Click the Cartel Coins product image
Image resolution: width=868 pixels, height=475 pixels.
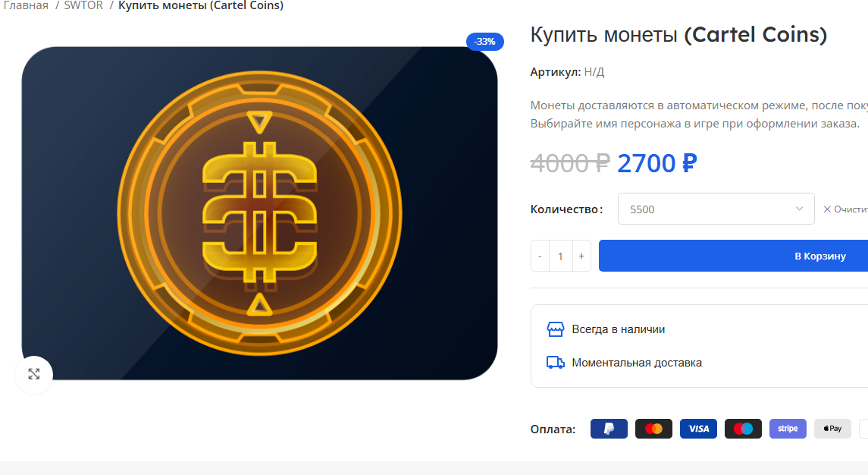click(259, 213)
